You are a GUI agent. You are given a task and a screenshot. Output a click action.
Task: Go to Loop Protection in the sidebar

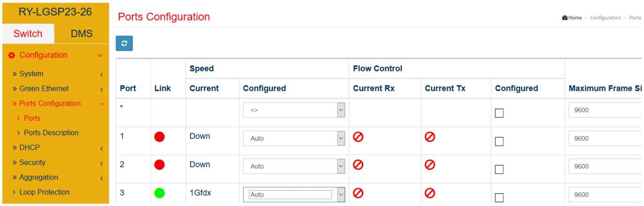coord(44,192)
